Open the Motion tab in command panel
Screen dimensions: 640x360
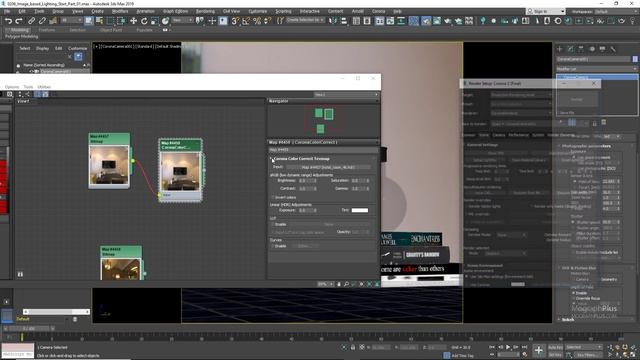click(592, 49)
